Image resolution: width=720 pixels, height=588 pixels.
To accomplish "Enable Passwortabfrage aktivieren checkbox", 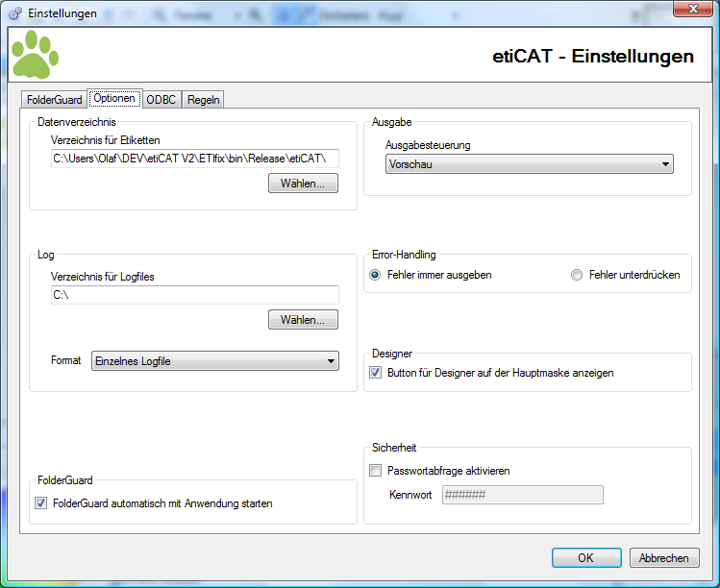I will pos(376,471).
